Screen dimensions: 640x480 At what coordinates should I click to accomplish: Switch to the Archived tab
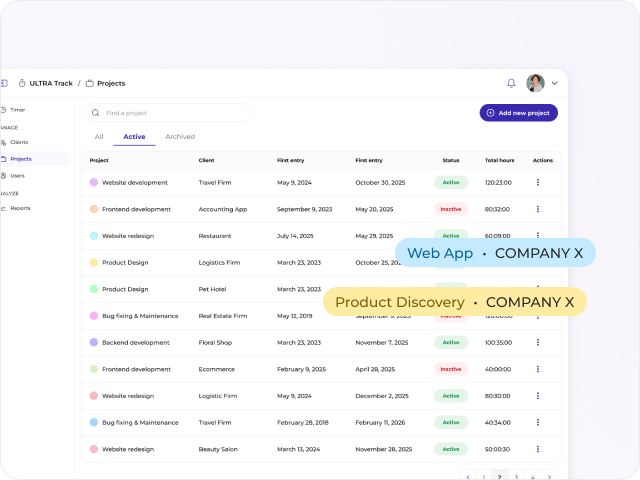coord(180,137)
